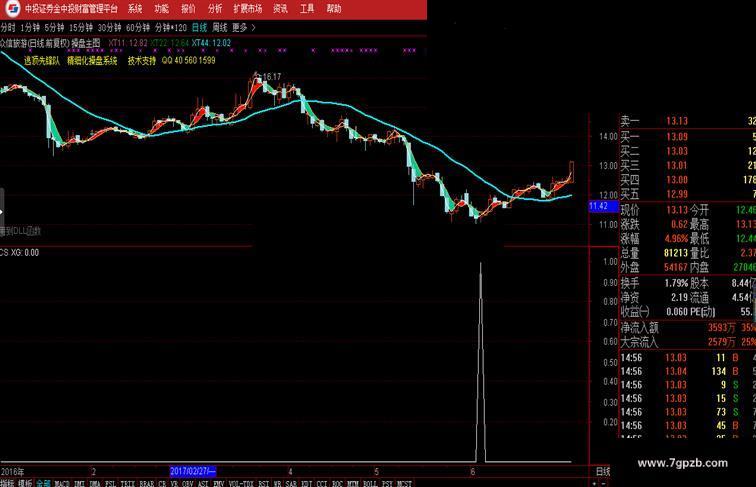Apply the PSY indicator
756x487 pixels.
pyautogui.click(x=387, y=483)
